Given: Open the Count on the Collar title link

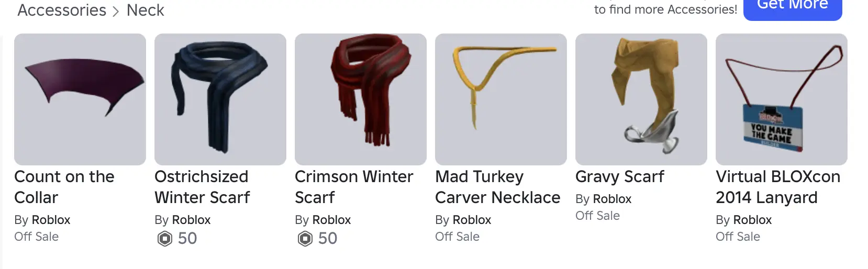Looking at the screenshot, I should 64,187.
